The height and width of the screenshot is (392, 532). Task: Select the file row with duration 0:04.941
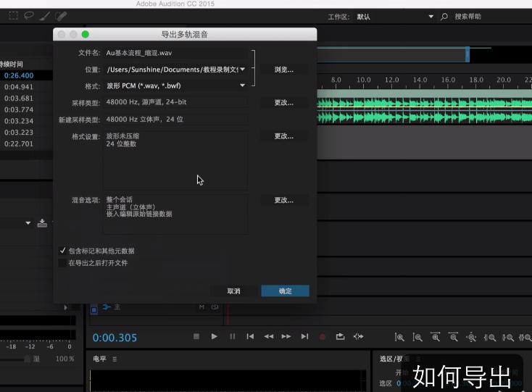coord(26,87)
